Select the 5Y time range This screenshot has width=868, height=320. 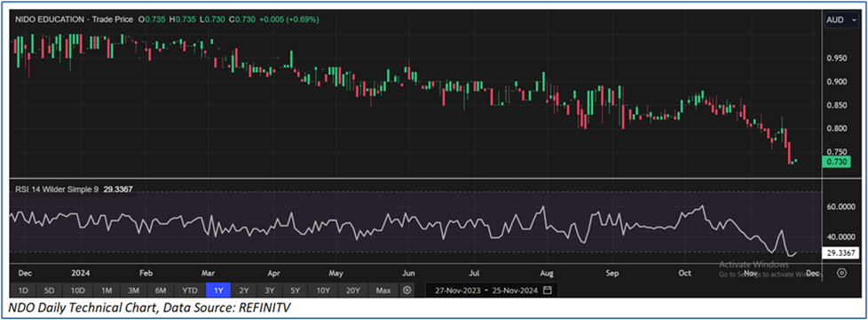tap(295, 290)
